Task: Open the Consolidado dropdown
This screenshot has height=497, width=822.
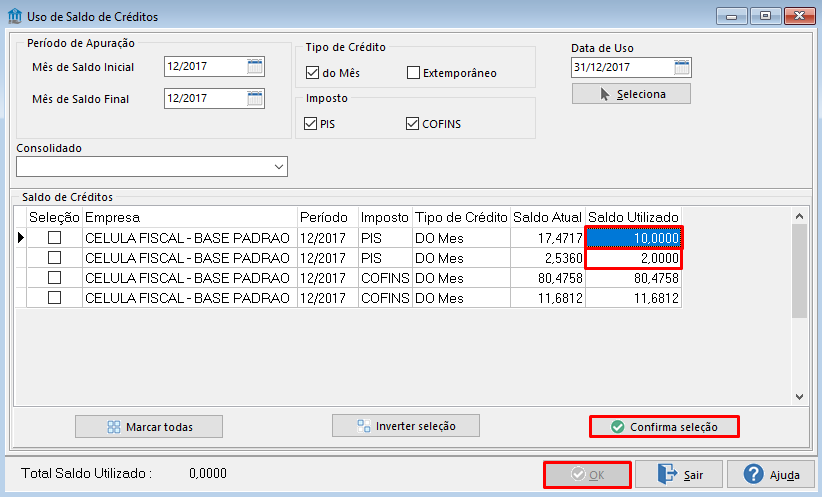Action: pyautogui.click(x=279, y=167)
